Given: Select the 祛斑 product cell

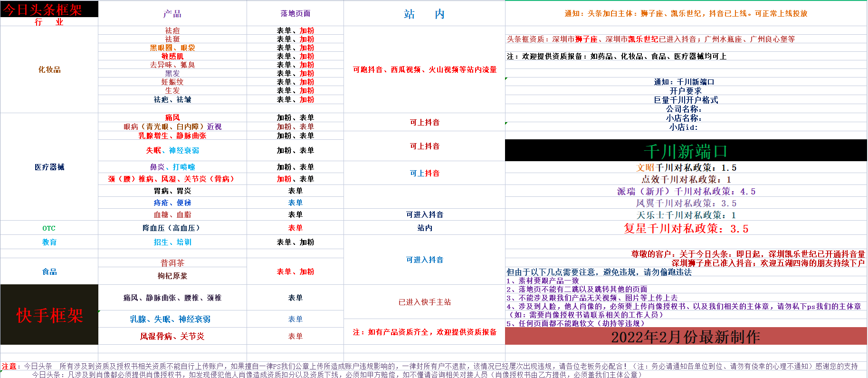Looking at the screenshot, I should coord(172,39).
